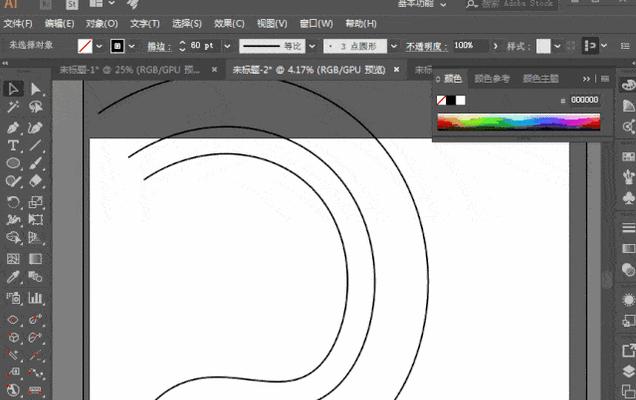This screenshot has height=400, width=636.
Task: Expand collapsed panels with double arrows
Action: click(x=586, y=79)
